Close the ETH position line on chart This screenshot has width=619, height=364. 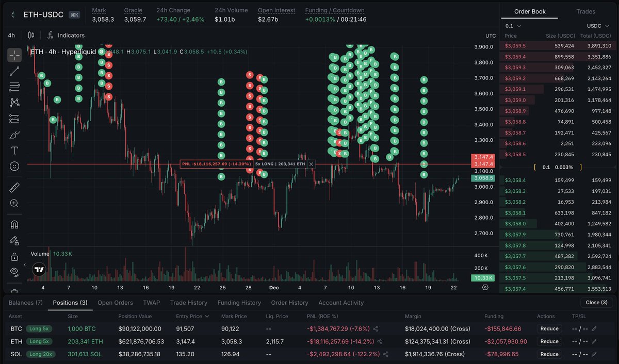tap(311, 164)
